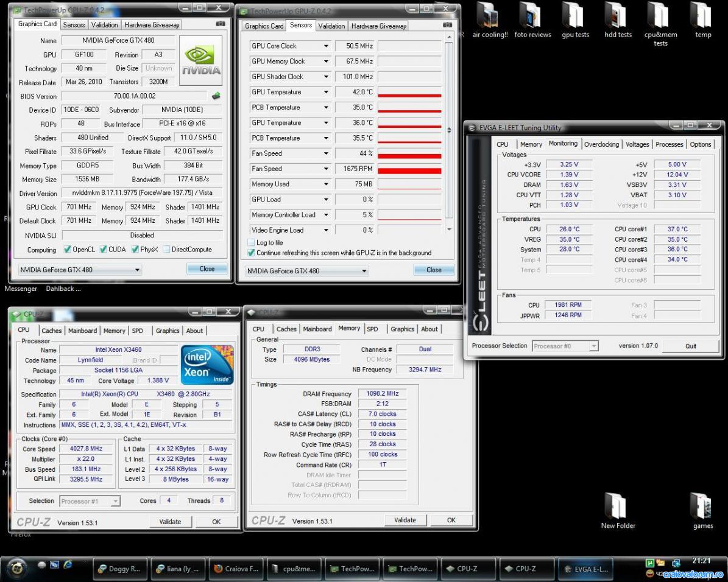Open the 'gpu tests' desktop folder
Viewport: 728px width, 582px height.
tap(575, 19)
